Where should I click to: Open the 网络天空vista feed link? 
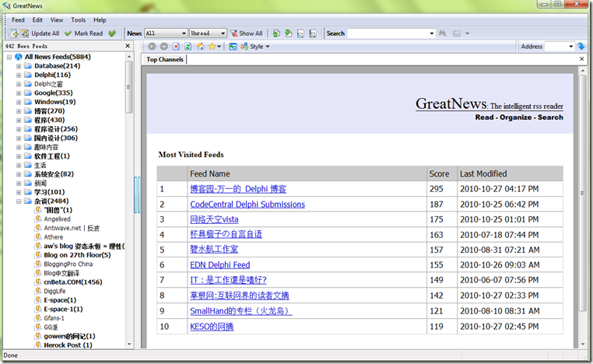(214, 219)
